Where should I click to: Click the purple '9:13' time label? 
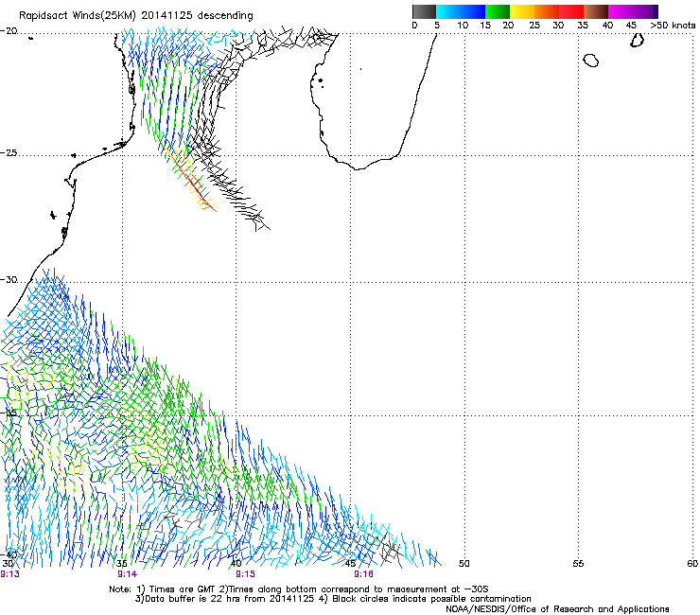pyautogui.click(x=9, y=574)
